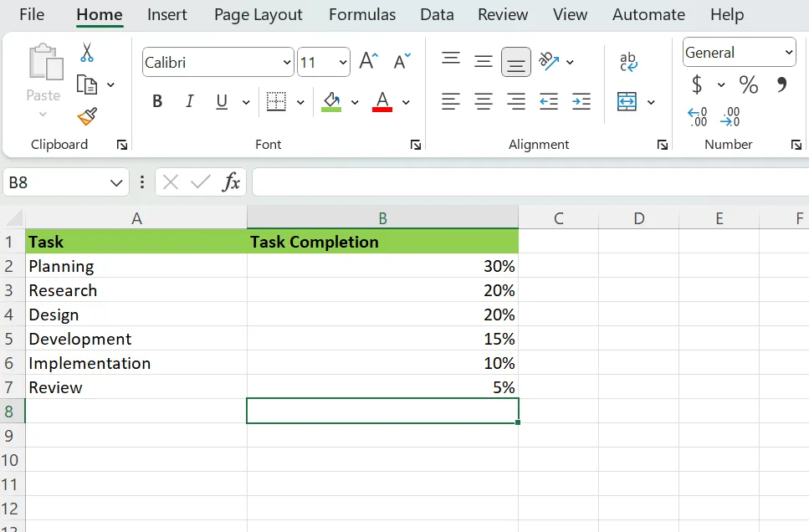Open the File tab

point(32,14)
